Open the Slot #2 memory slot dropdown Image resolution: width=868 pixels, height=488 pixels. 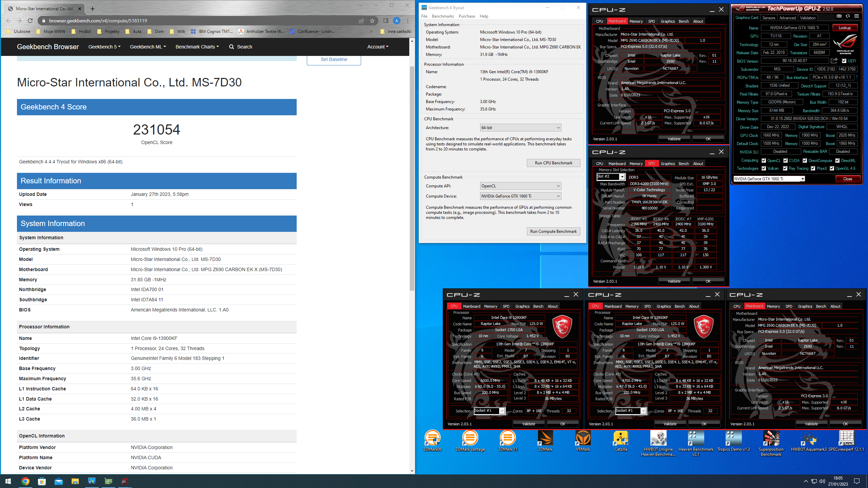[611, 177]
